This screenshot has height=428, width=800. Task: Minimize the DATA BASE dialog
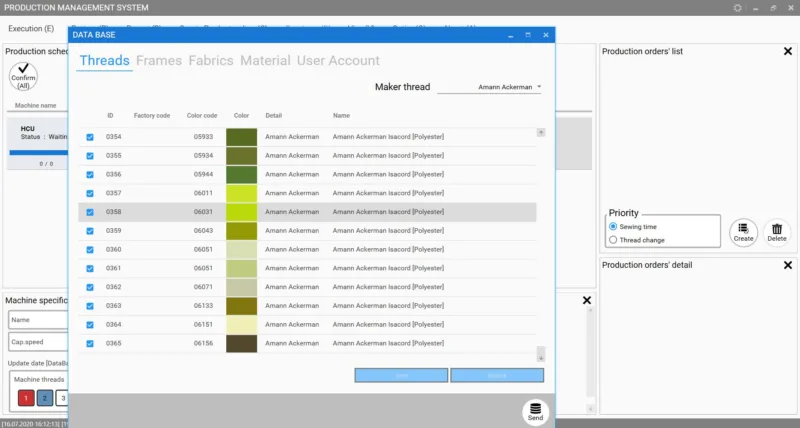pos(510,35)
